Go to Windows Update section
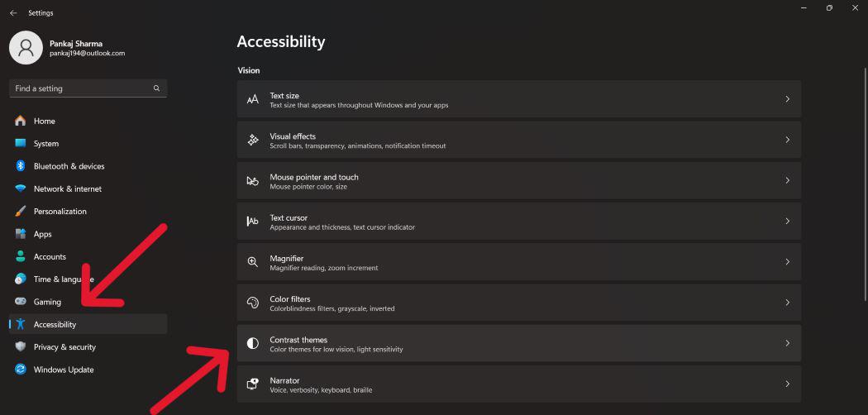The height and width of the screenshot is (415, 868). [x=63, y=370]
